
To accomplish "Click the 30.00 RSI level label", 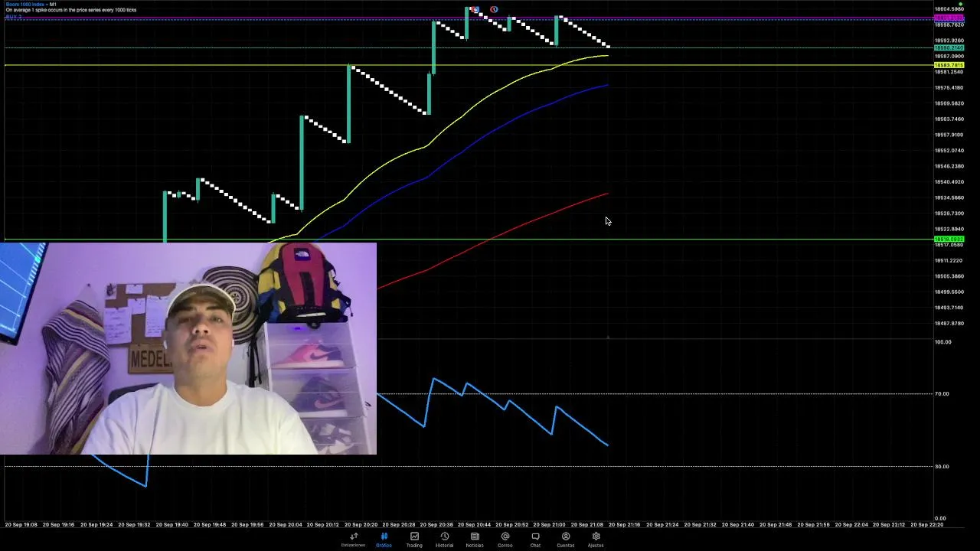I will [942, 466].
